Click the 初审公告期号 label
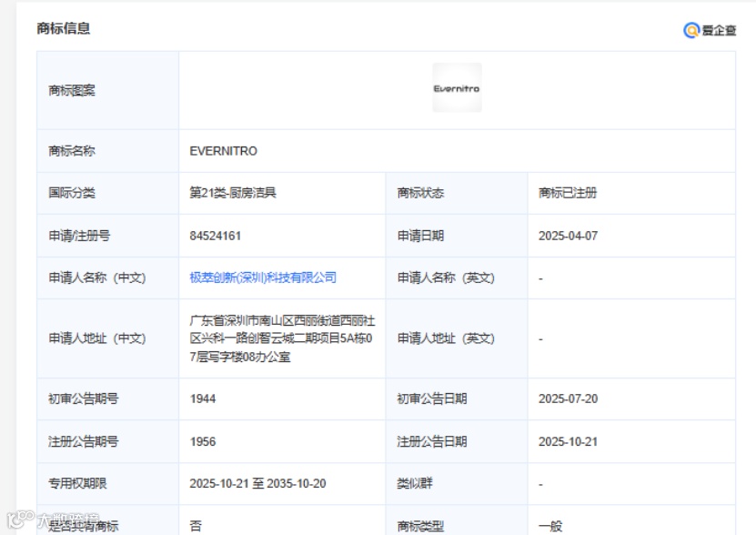 click(x=83, y=399)
